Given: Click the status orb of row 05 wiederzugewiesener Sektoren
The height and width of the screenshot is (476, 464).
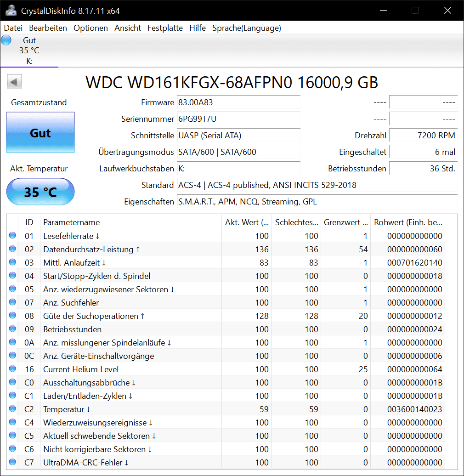Looking at the screenshot, I should click(x=12, y=289).
